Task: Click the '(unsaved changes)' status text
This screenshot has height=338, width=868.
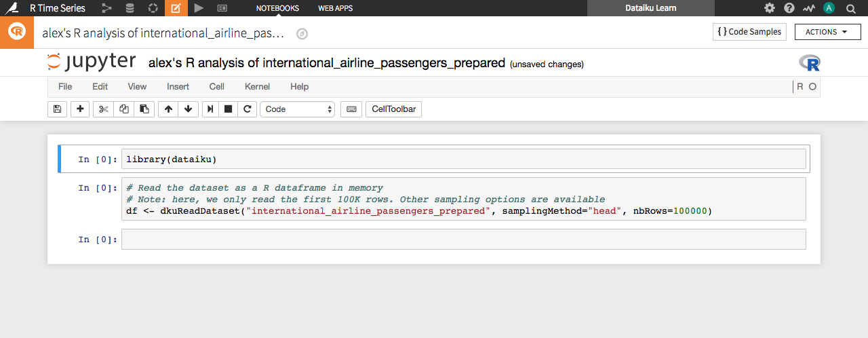Action: [547, 64]
